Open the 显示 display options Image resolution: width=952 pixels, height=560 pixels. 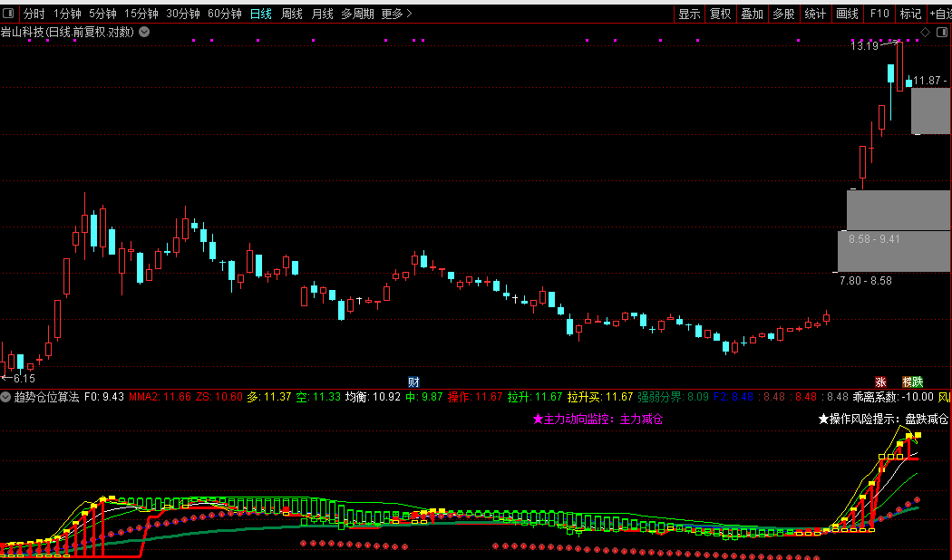click(689, 14)
